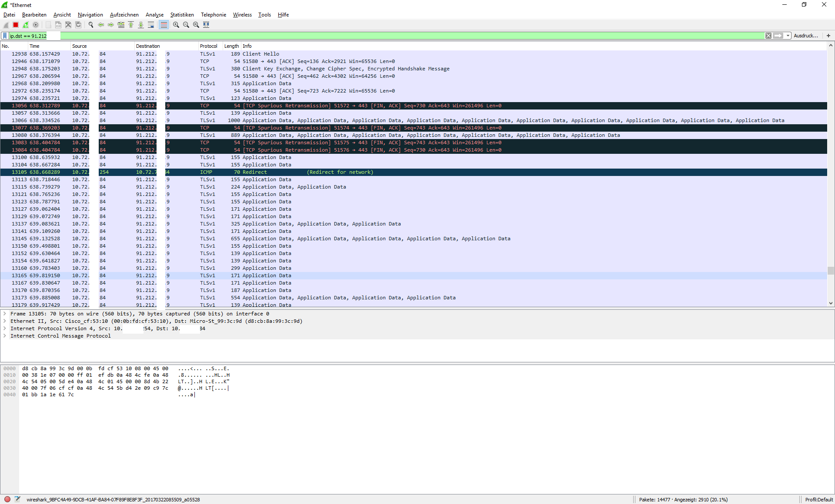Click the Ausdruck... expression button

(x=805, y=36)
